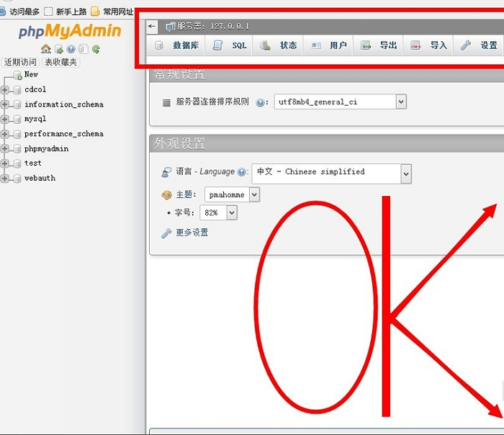Switch to 表收藏夹 favorite tables

point(60,62)
